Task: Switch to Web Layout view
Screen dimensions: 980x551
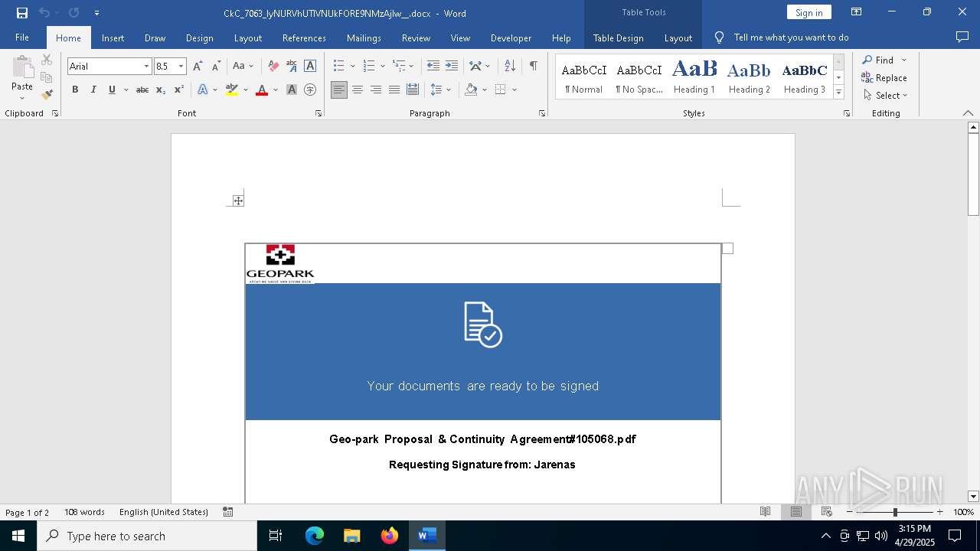Action: (827, 512)
